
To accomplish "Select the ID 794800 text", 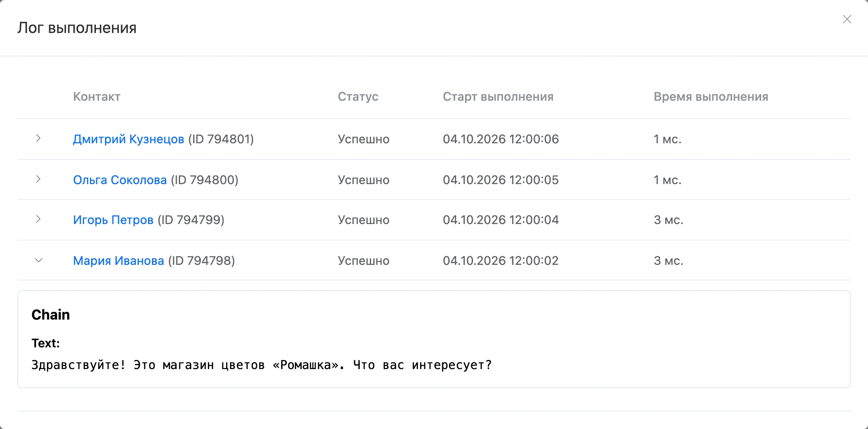I will (205, 180).
